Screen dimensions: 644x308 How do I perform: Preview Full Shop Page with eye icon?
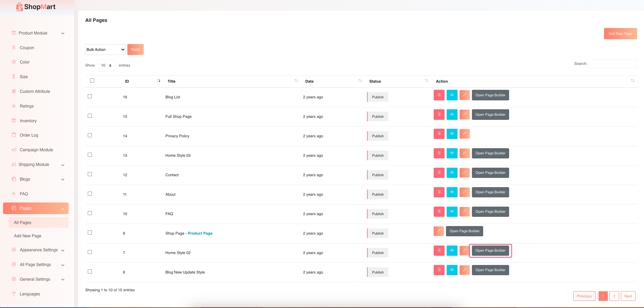tap(452, 115)
